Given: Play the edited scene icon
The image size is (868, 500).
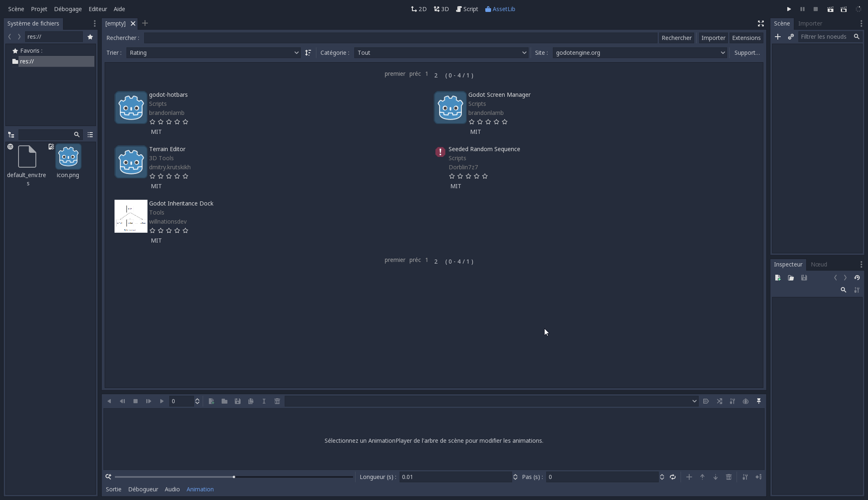Looking at the screenshot, I should (x=830, y=9).
